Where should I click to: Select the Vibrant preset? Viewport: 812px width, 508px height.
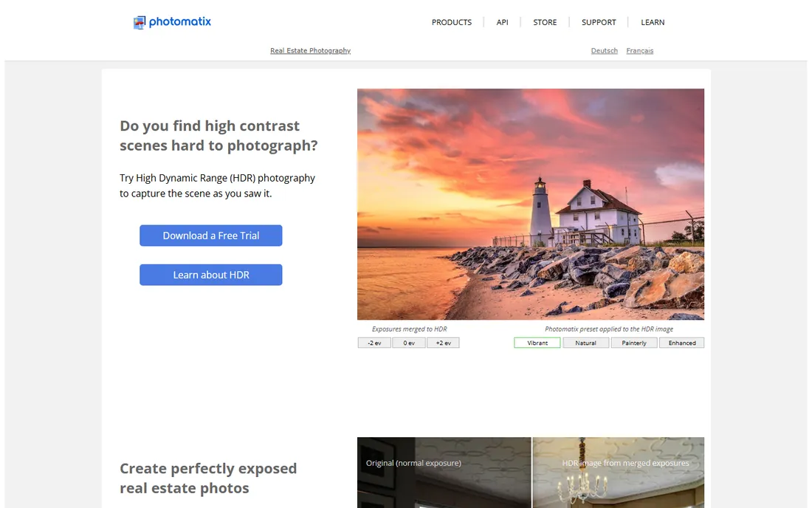click(537, 343)
